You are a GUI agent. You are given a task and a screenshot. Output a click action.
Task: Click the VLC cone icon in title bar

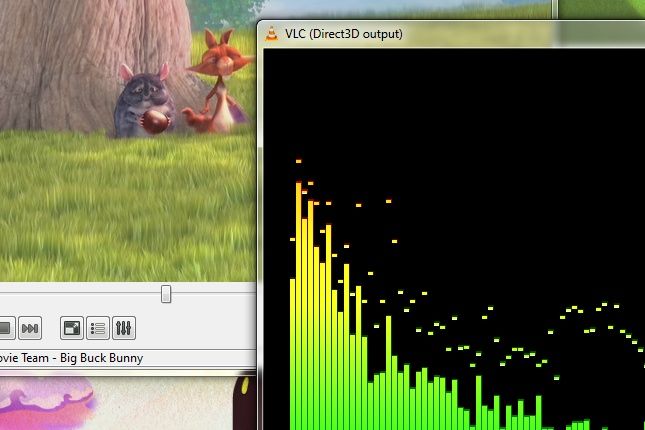(x=271, y=34)
